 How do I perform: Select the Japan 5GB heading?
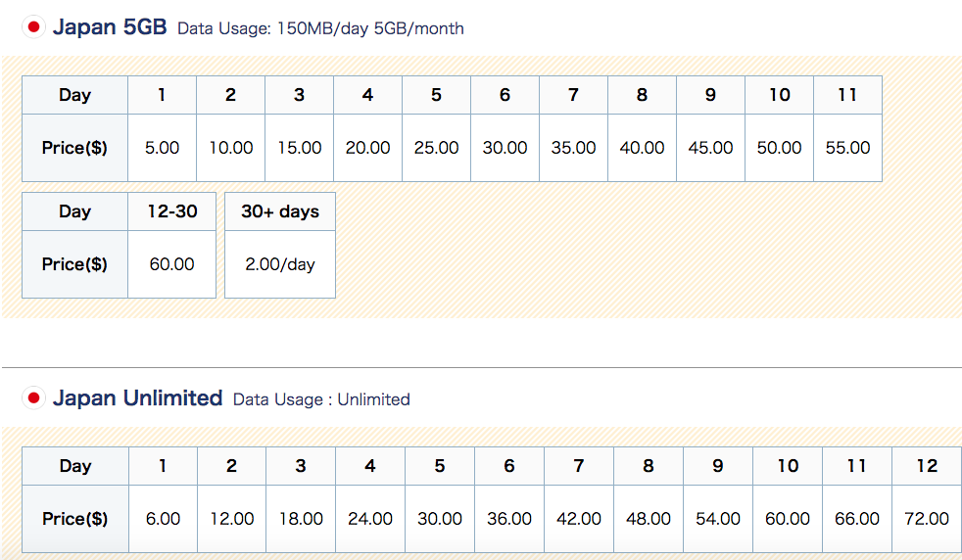click(x=110, y=27)
